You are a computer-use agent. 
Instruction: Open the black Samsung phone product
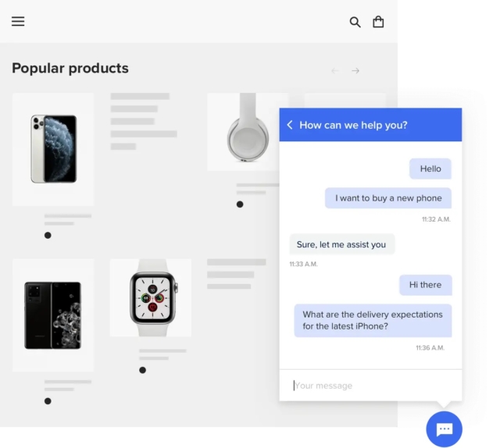click(53, 315)
